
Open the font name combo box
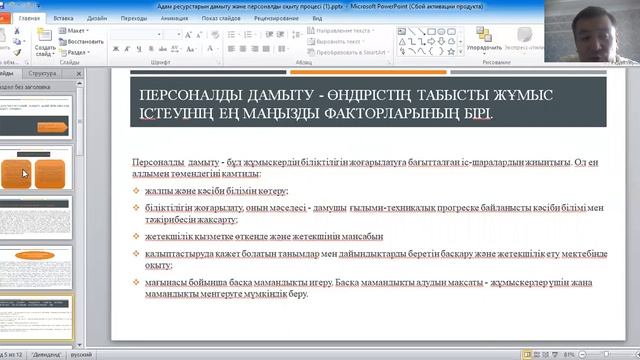pyautogui.click(x=136, y=35)
